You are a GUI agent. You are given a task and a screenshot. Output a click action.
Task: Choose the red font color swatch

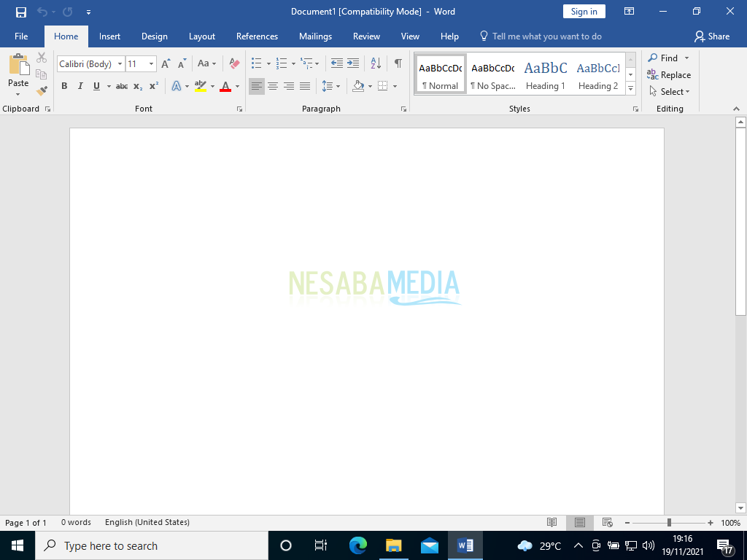click(225, 86)
